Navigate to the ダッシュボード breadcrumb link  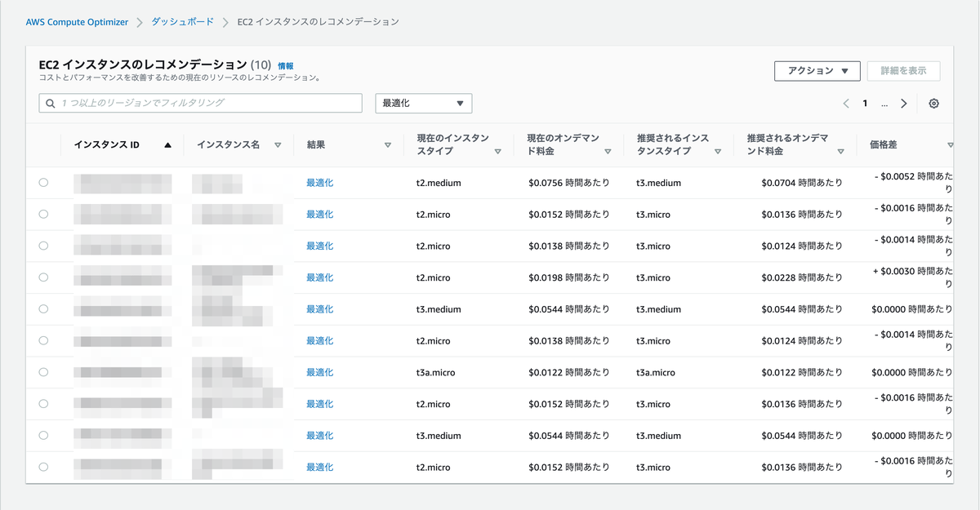point(183,22)
